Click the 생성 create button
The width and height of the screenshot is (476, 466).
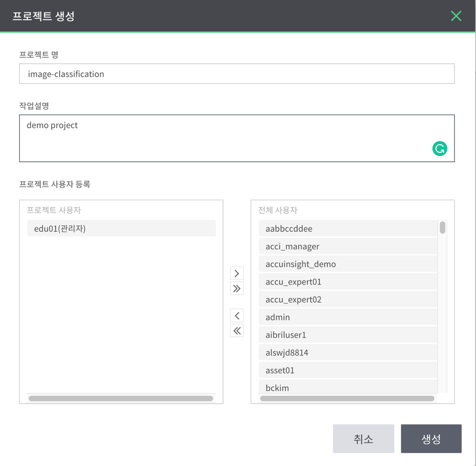point(431,439)
